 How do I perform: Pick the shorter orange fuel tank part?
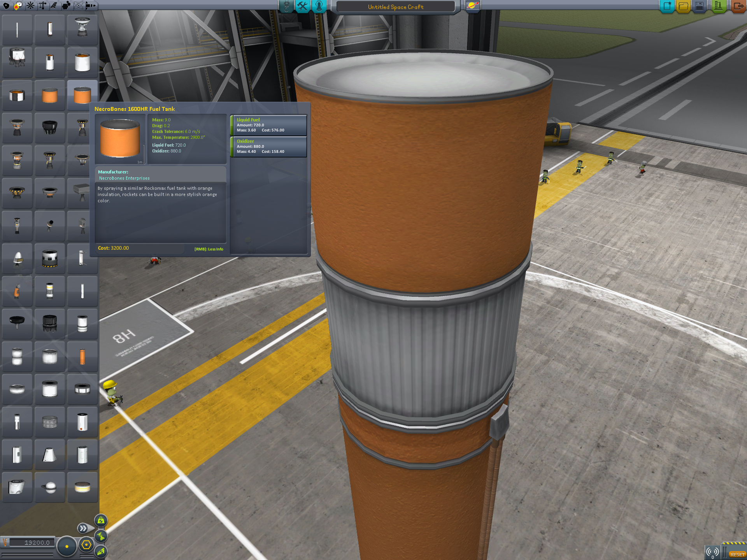point(50,95)
